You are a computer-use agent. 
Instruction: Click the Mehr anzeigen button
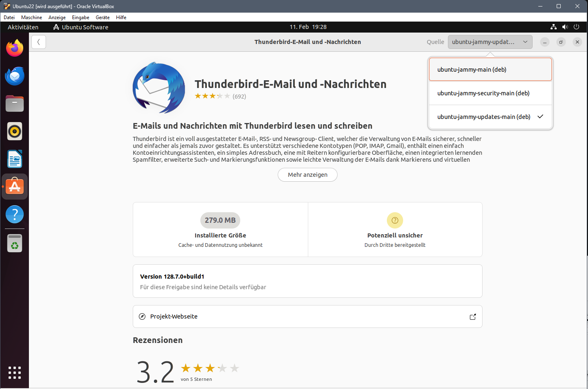pos(307,175)
